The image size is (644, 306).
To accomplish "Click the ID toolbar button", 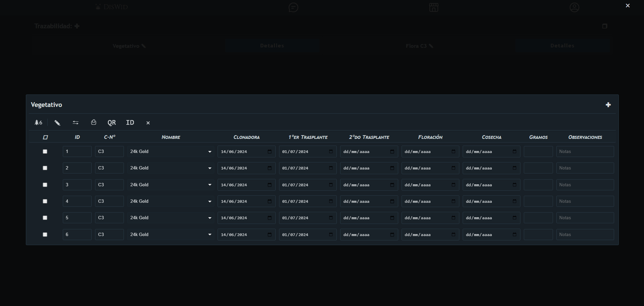I will click(x=130, y=123).
